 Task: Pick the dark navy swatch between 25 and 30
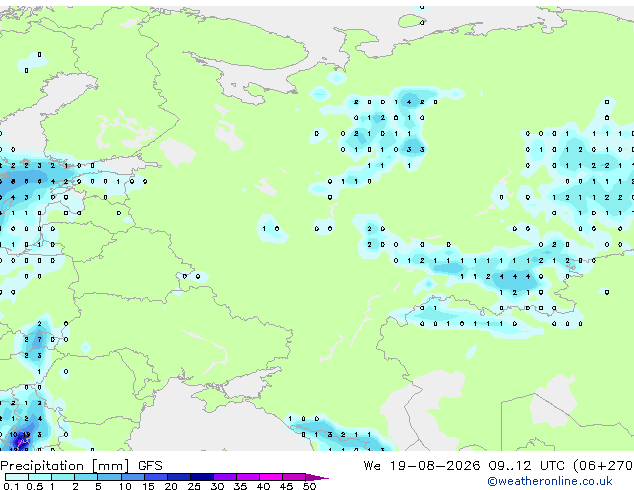202,477
